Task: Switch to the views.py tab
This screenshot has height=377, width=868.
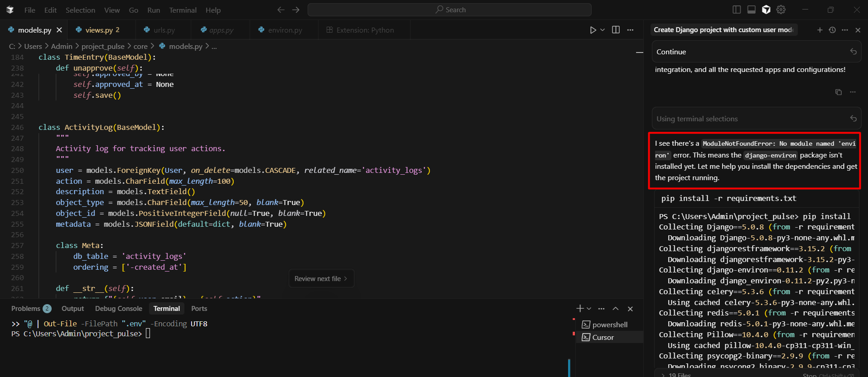Action: pos(101,30)
